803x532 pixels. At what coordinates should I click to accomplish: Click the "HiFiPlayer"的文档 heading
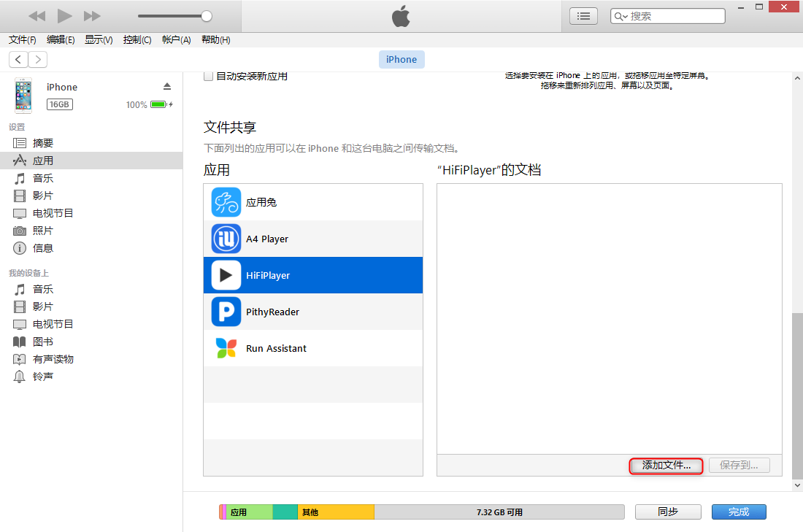489,170
